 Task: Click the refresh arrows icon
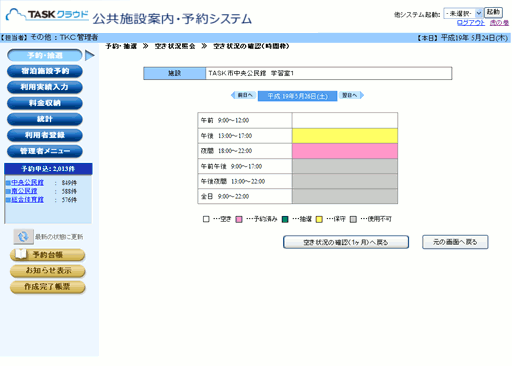coord(23,237)
